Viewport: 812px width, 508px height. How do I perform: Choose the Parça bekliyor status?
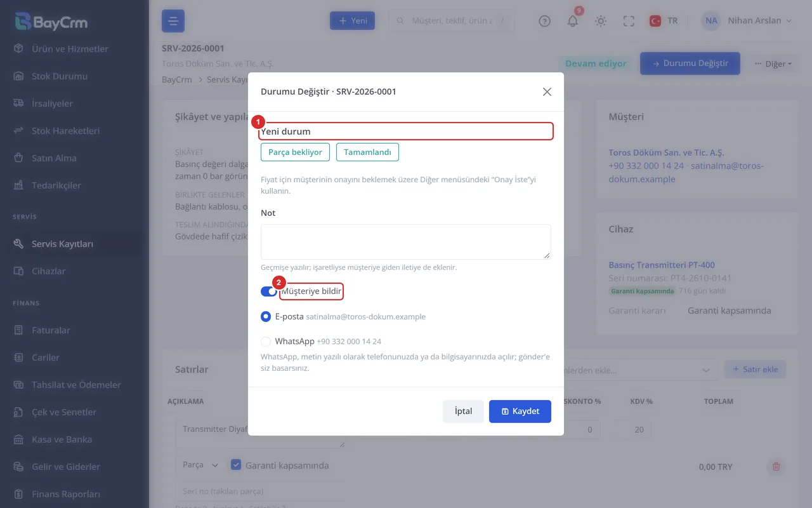tap(295, 152)
